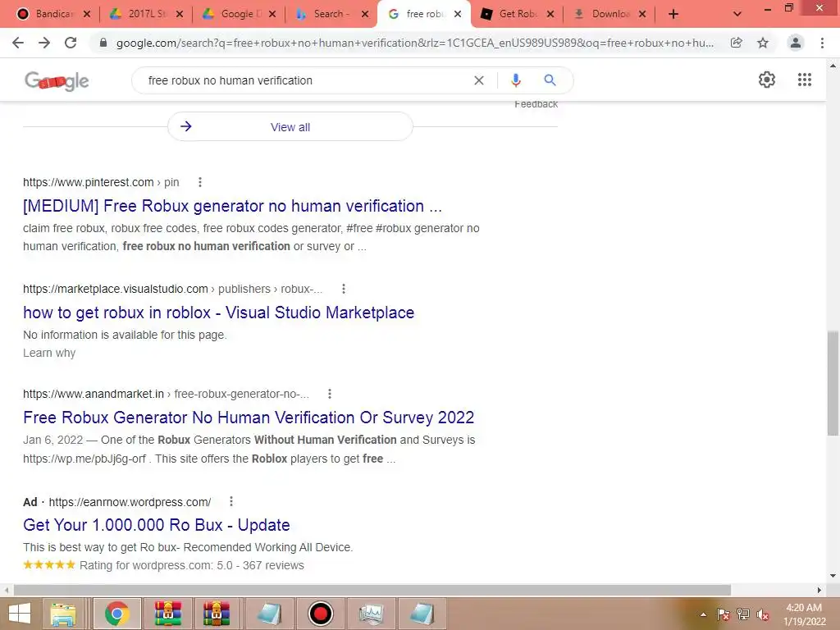
Task: Open how to get robux Visual Studio link
Action: pos(218,313)
